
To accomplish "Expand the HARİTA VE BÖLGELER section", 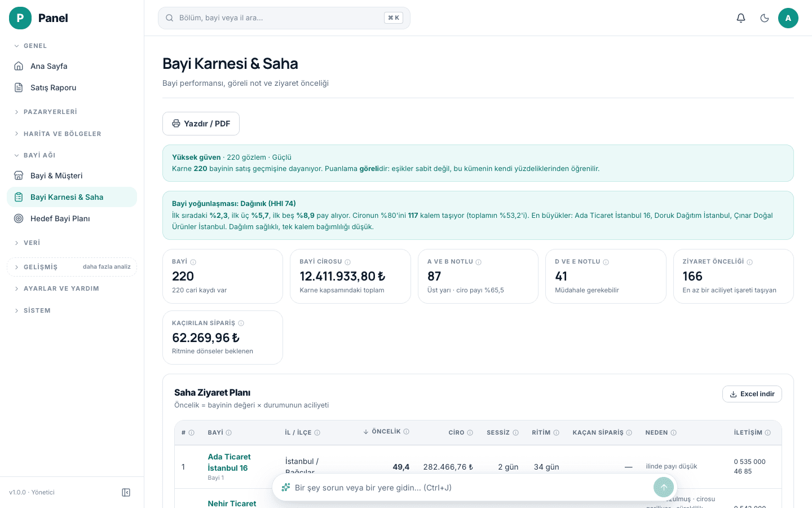I will [72, 134].
